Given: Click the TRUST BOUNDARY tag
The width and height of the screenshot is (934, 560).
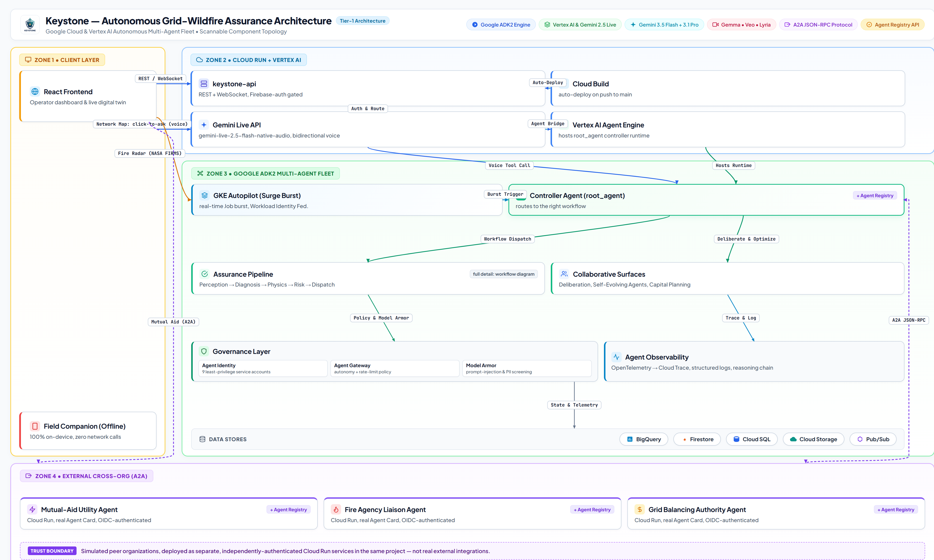Looking at the screenshot, I should [x=52, y=551].
